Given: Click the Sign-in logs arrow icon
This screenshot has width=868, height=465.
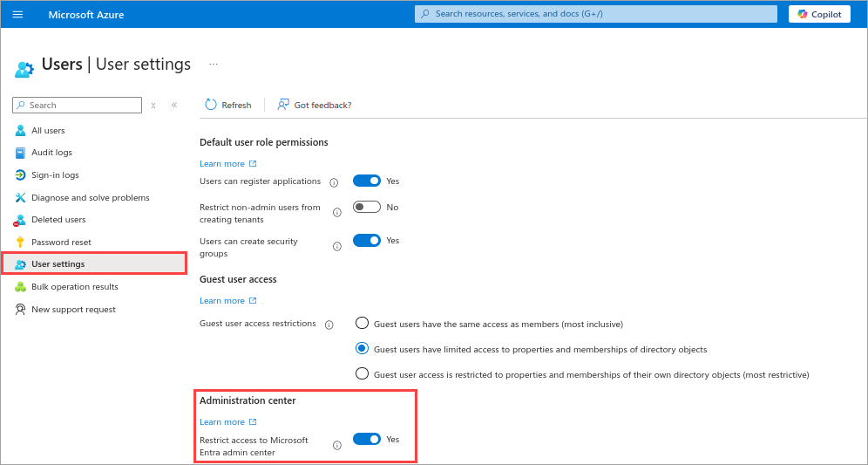Looking at the screenshot, I should click(x=21, y=175).
